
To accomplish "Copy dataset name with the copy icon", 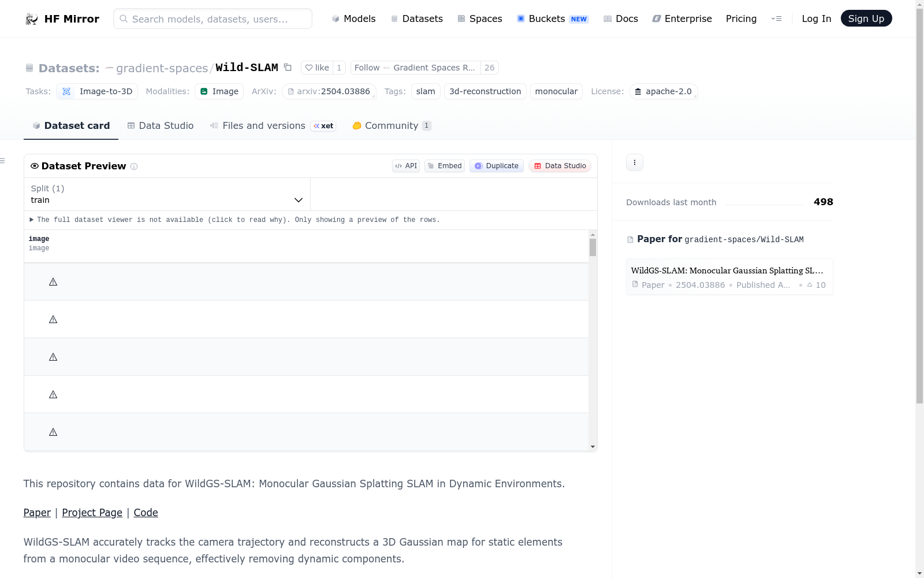I will click(288, 68).
